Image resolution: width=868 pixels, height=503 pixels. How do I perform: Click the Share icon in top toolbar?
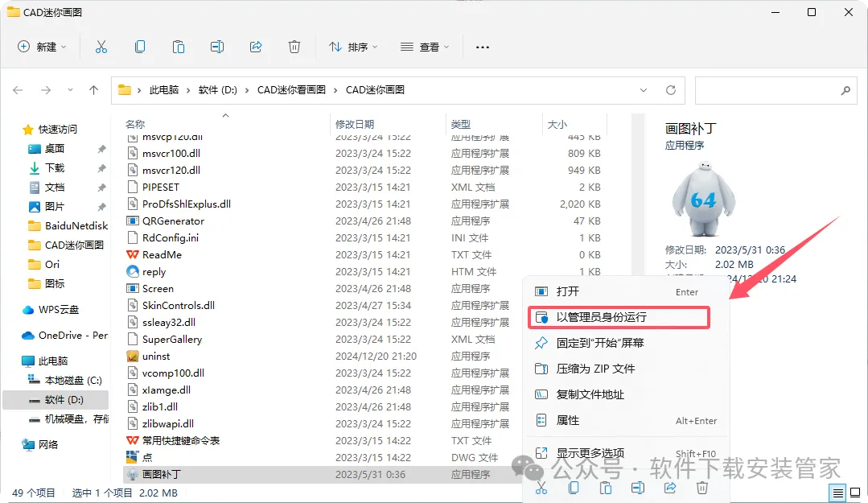[x=256, y=47]
